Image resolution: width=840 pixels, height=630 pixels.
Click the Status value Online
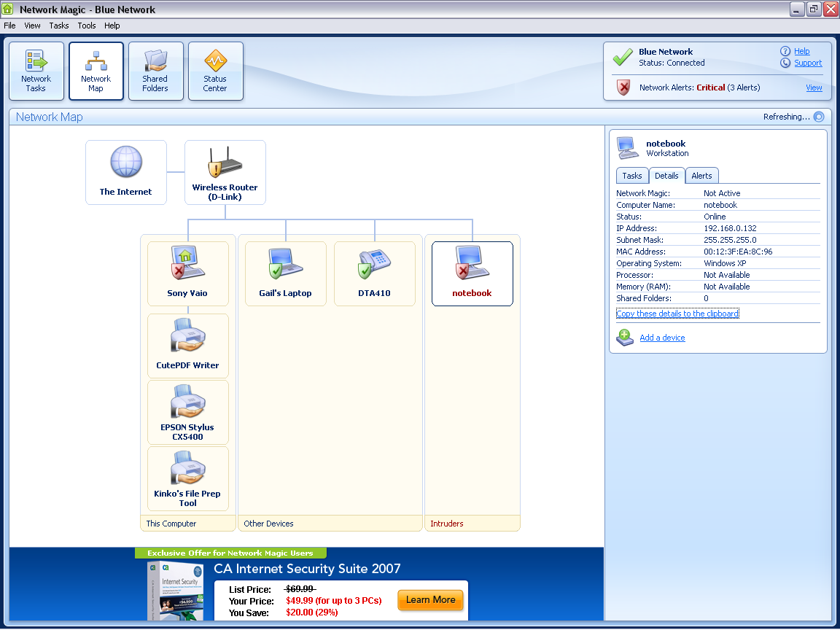(715, 217)
